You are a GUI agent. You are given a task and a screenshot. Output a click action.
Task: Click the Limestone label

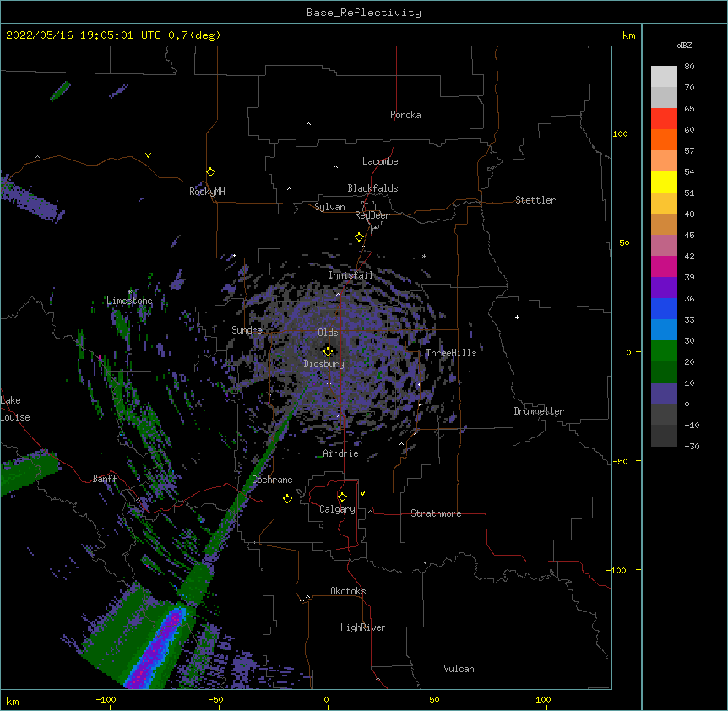129,301
